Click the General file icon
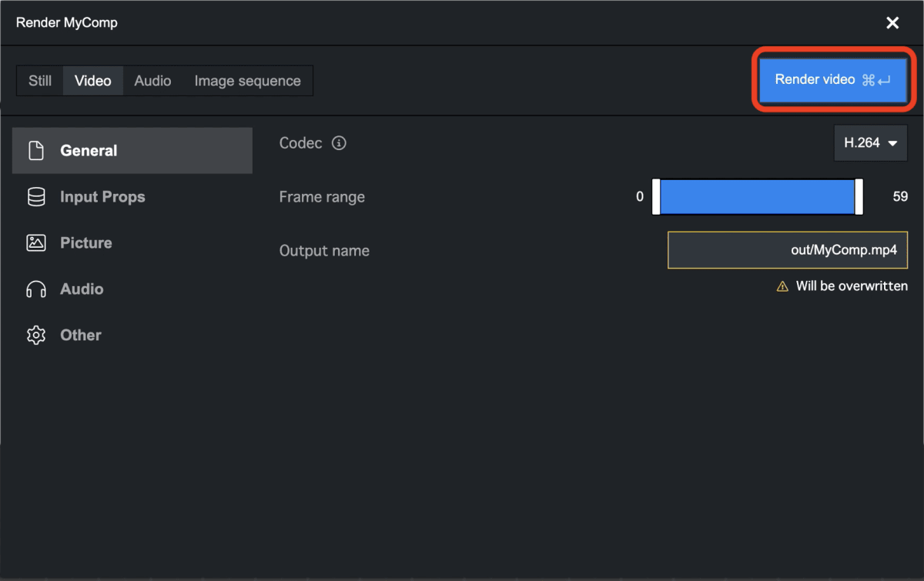Image resolution: width=924 pixels, height=581 pixels. 36,151
